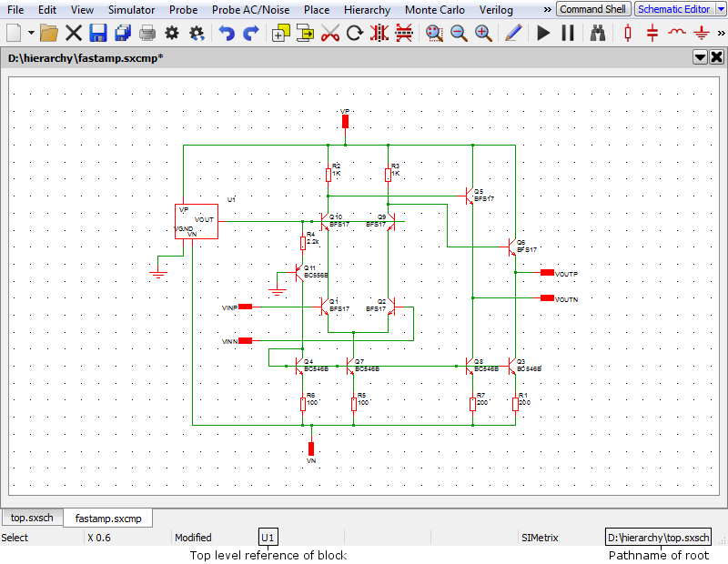
Task: Expand the toolbar overflow chevron at far right
Action: coord(721,34)
